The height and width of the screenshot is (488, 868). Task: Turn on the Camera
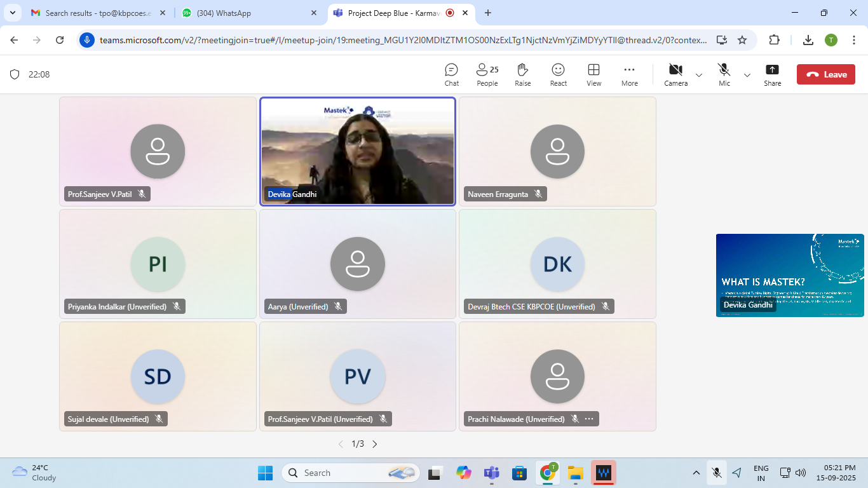[x=675, y=74]
